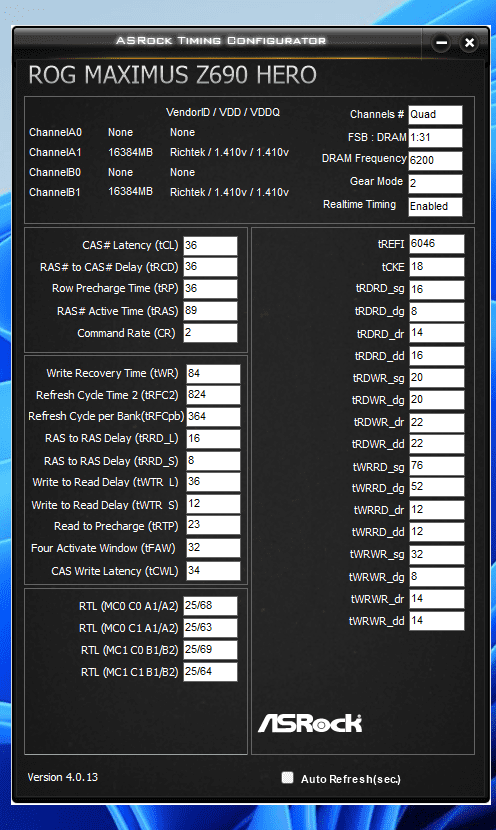Click the ChannelB0 label
The image size is (496, 830).
pyautogui.click(x=55, y=173)
